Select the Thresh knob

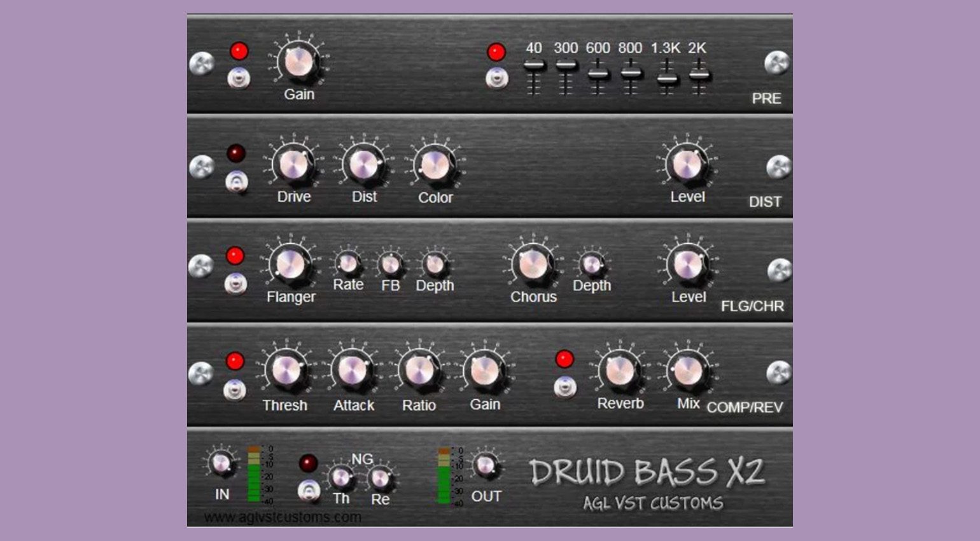click(x=285, y=370)
